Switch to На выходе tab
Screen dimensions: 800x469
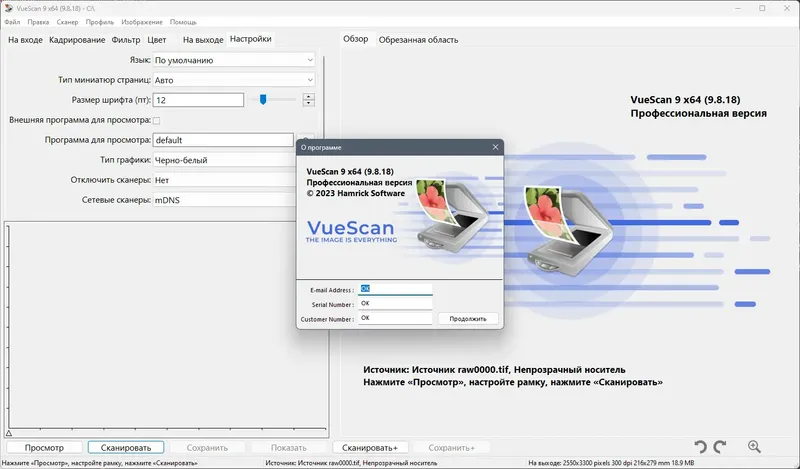tap(203, 40)
